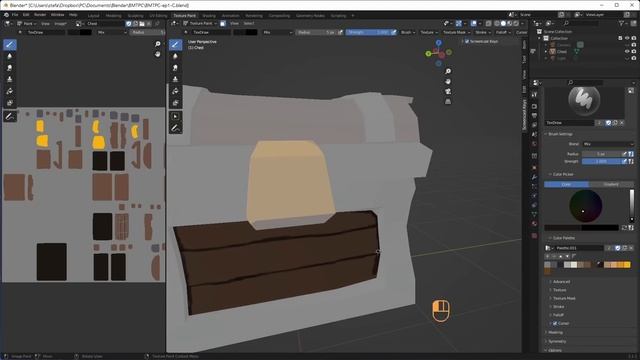
Task: Select Draw tool in the 3D viewport toolbar
Action: click(176, 44)
